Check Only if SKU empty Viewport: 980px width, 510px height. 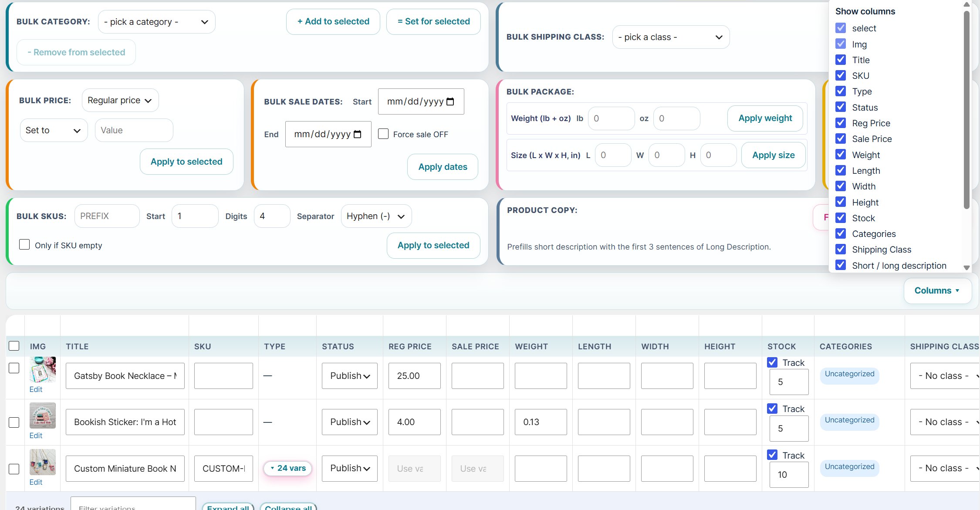click(24, 245)
